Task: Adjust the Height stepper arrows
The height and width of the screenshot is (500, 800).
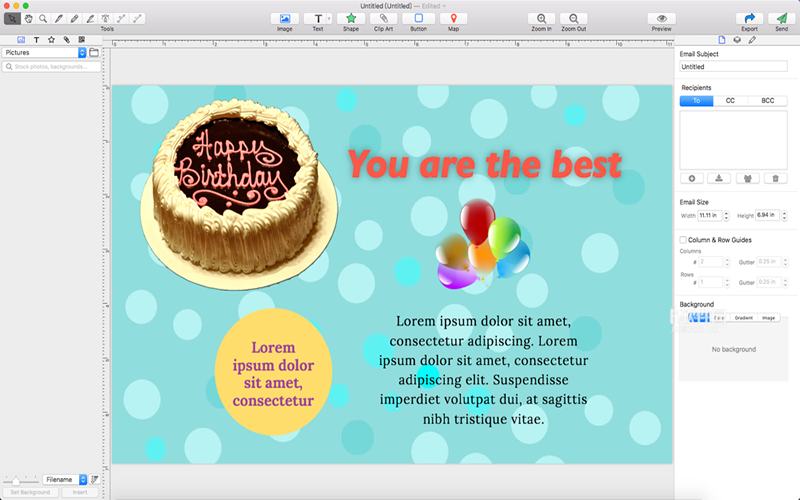Action: click(785, 216)
